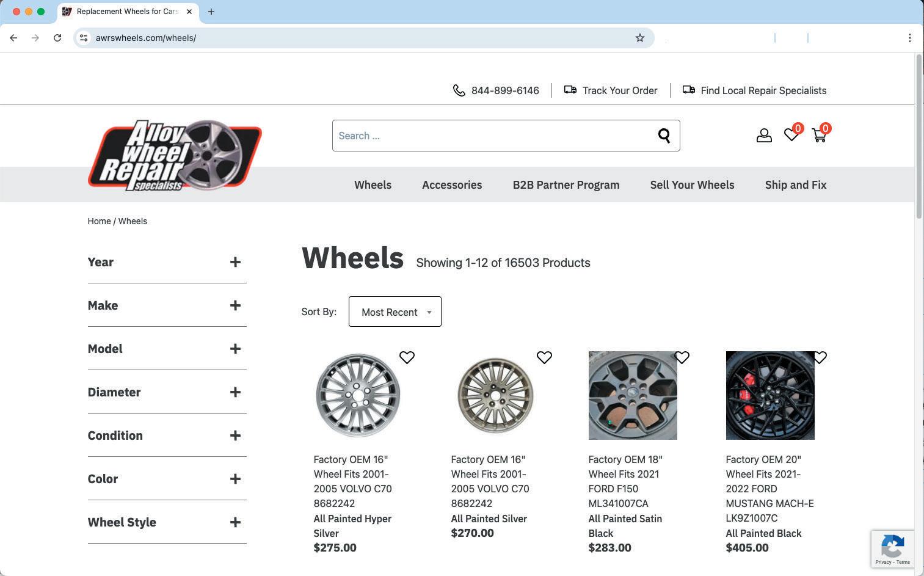Close the Replacement Wheels browser tab
Image resolution: width=924 pixels, height=576 pixels.
tap(189, 12)
